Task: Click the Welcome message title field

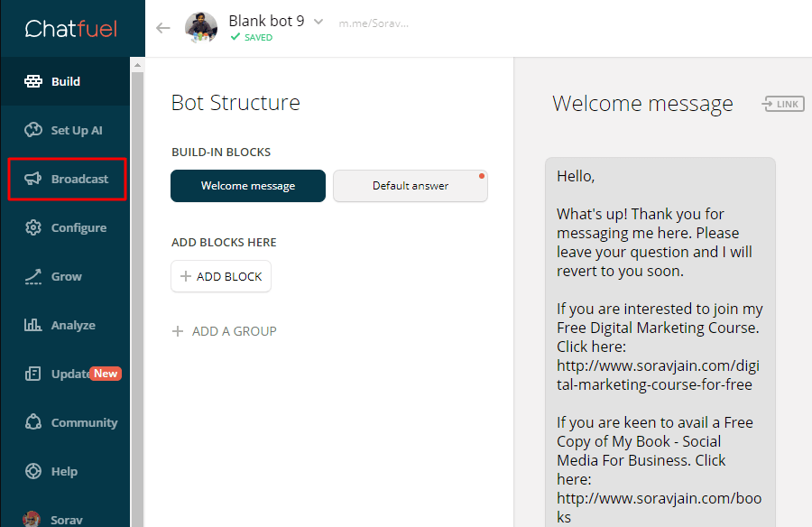Action: pos(642,104)
